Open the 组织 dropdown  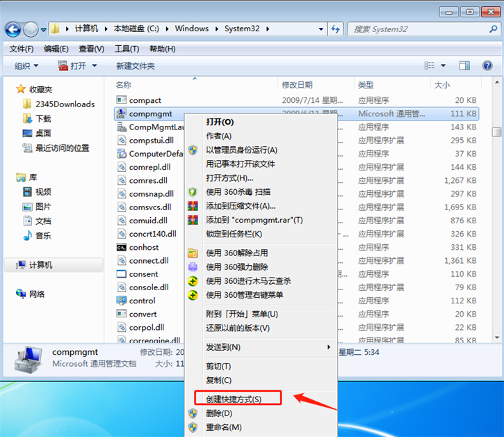[26, 66]
